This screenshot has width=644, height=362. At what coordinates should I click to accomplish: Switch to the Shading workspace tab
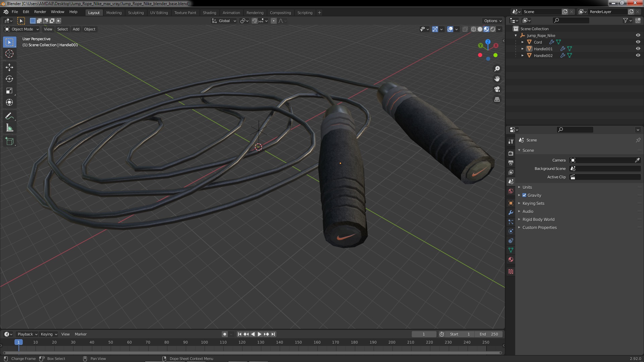point(209,13)
